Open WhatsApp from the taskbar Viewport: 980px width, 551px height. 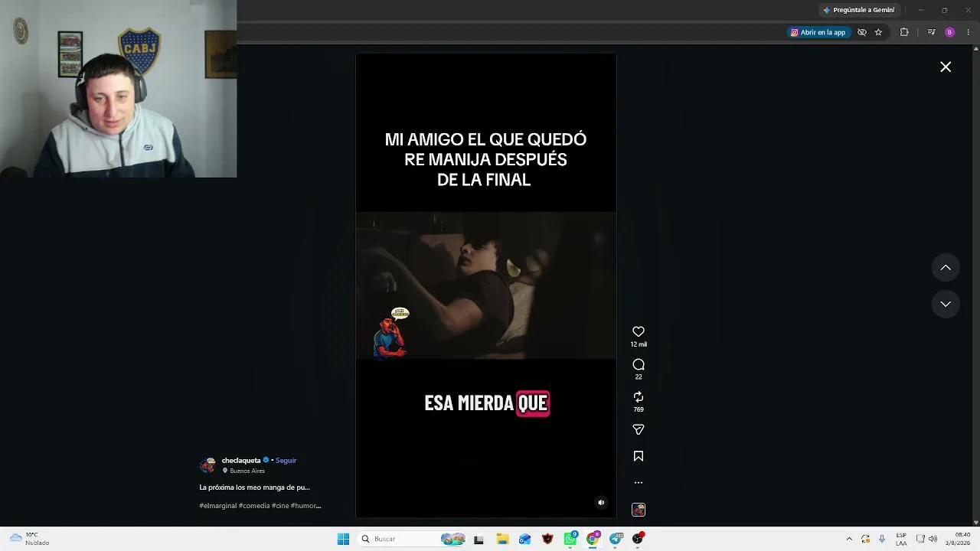[x=570, y=539]
